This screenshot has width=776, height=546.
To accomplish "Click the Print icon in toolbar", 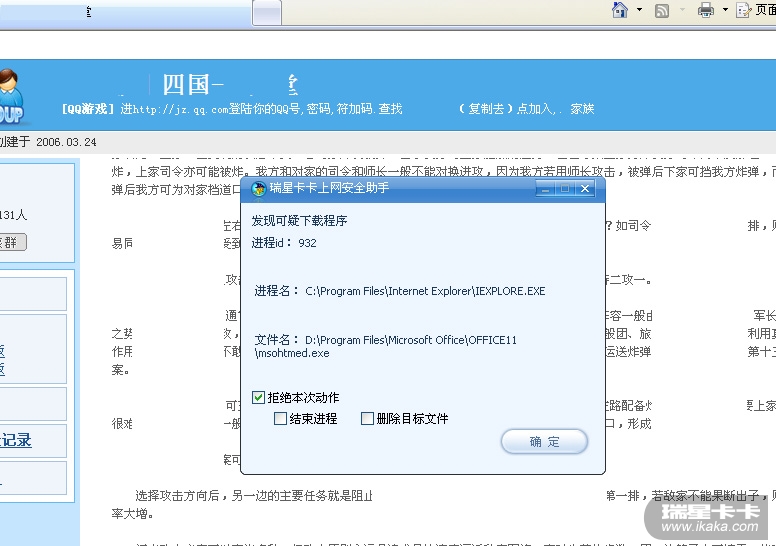I will pos(706,10).
